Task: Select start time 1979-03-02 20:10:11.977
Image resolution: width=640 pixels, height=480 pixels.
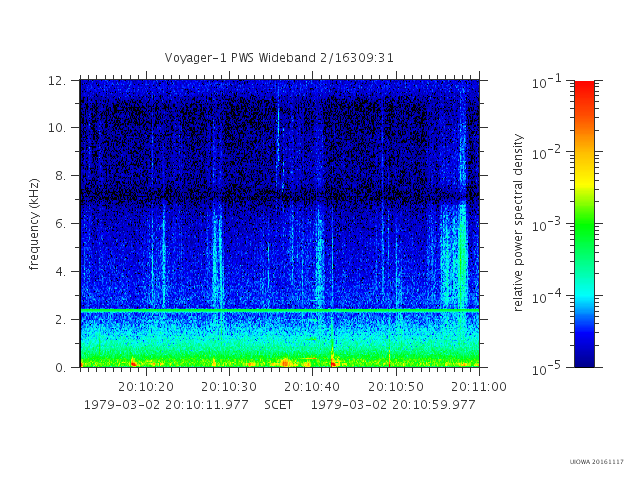Action: pyautogui.click(x=166, y=405)
